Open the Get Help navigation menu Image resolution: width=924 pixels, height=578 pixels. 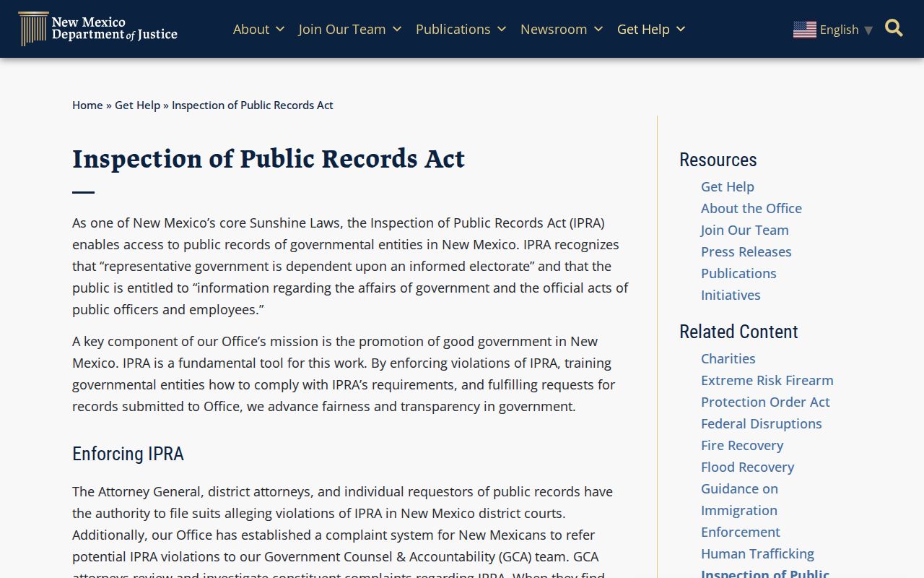tap(643, 30)
